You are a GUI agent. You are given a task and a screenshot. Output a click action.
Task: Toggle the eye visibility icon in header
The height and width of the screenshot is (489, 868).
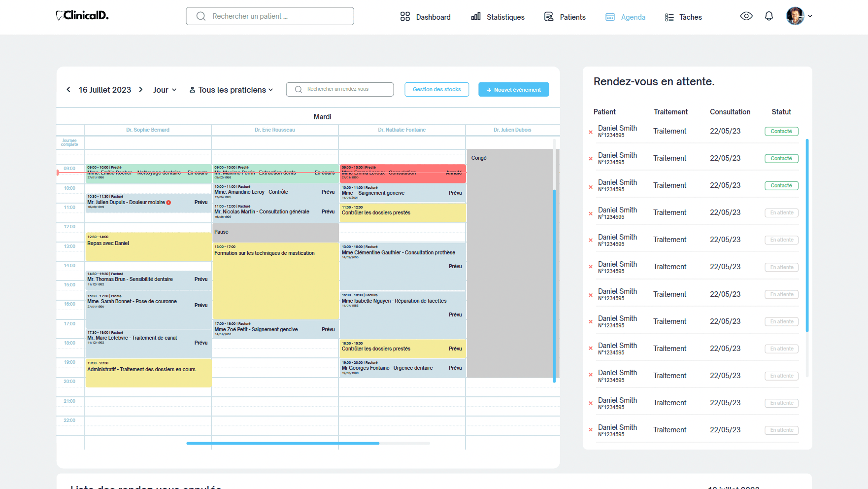[746, 16]
